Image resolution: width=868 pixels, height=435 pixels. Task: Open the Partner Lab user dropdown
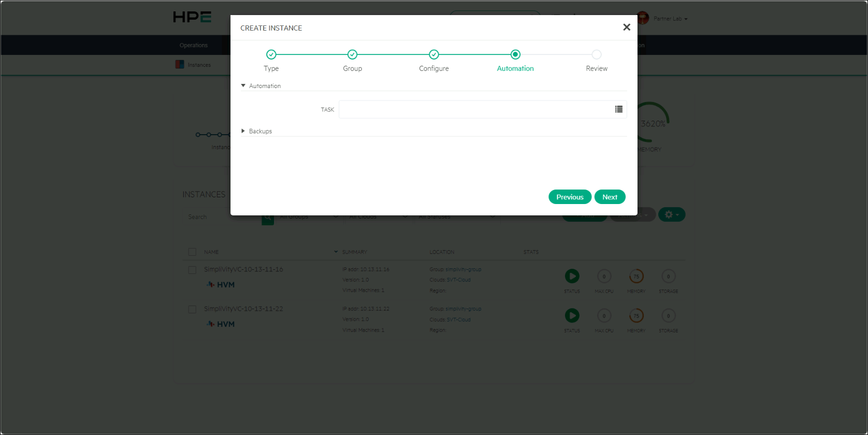[x=670, y=19]
